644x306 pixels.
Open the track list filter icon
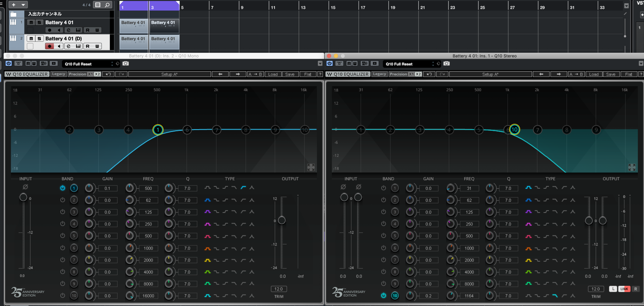pyautogui.click(x=98, y=5)
